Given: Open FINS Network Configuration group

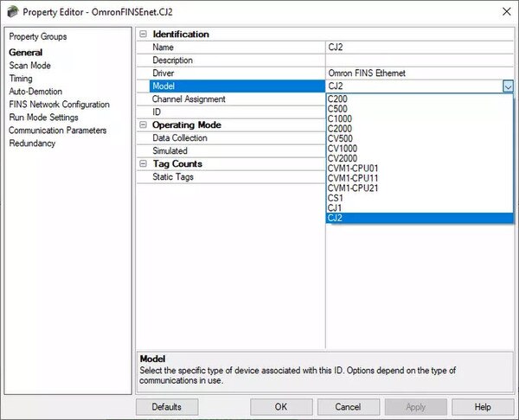Looking at the screenshot, I should click(x=59, y=105).
